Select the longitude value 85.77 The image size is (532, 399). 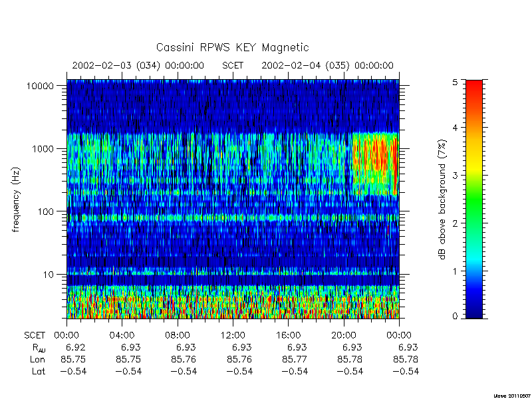click(295, 359)
